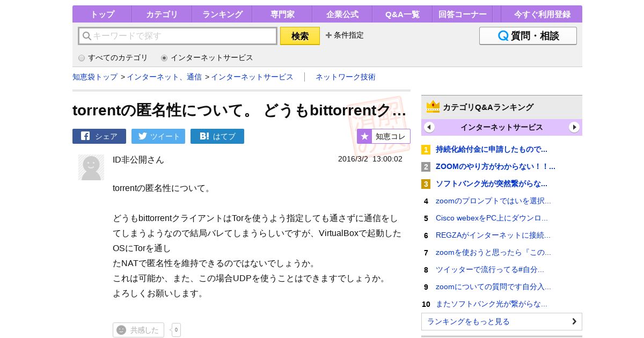The width and height of the screenshot is (644, 338).
Task: Click the ID非公開さん username
Action: 138,160
